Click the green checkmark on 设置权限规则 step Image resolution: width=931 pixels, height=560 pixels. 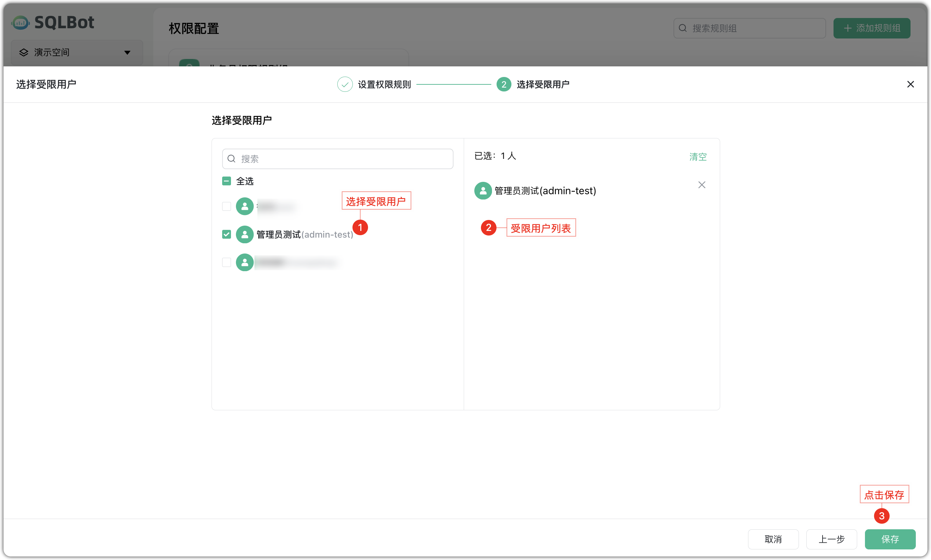coord(345,84)
